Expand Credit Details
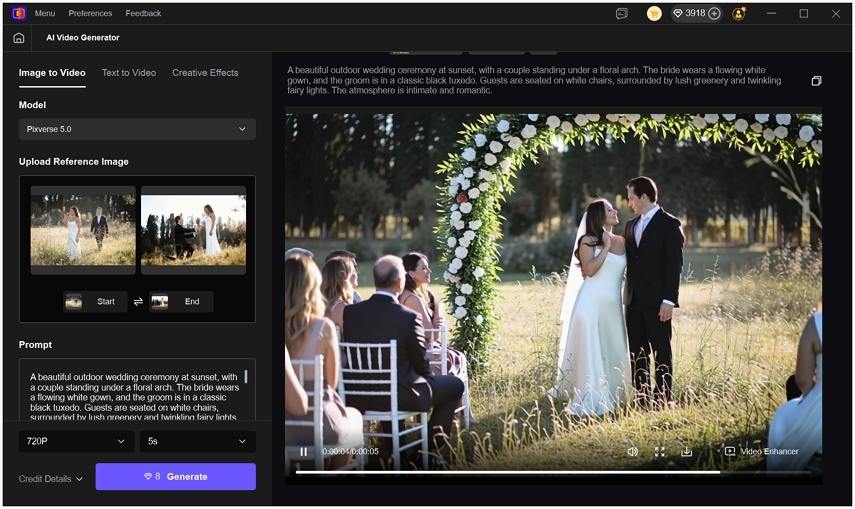 point(50,479)
